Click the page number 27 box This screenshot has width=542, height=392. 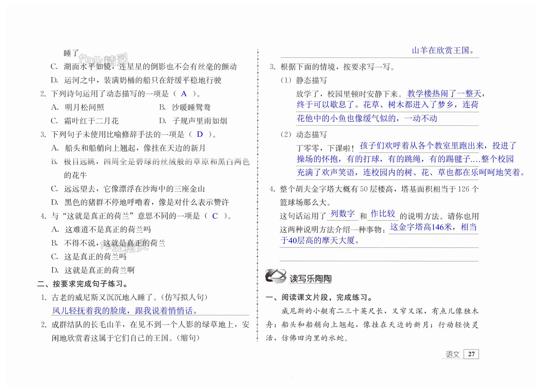471,354
